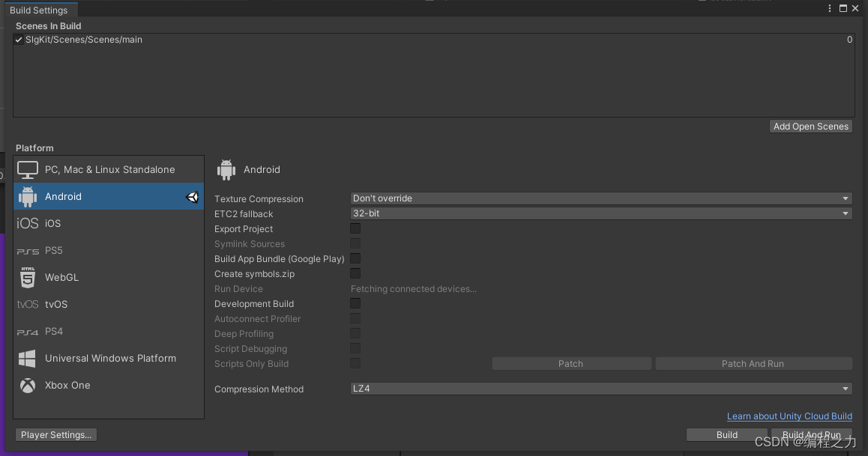Enable the Export Project checkbox
The height and width of the screenshot is (456, 868).
(x=355, y=228)
